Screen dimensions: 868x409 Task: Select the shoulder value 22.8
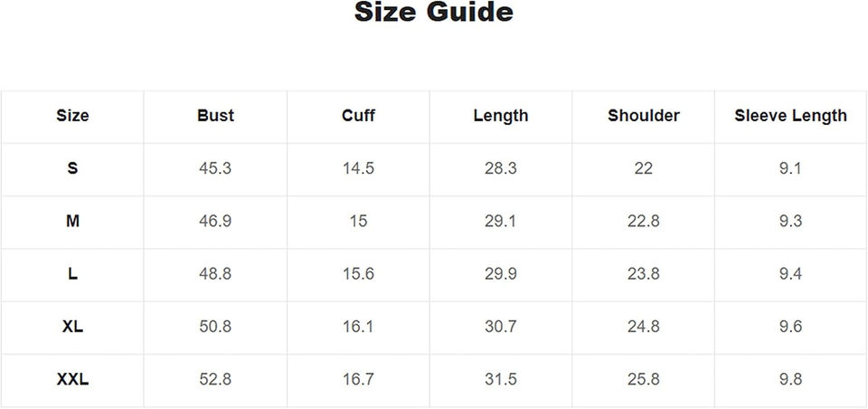click(643, 221)
